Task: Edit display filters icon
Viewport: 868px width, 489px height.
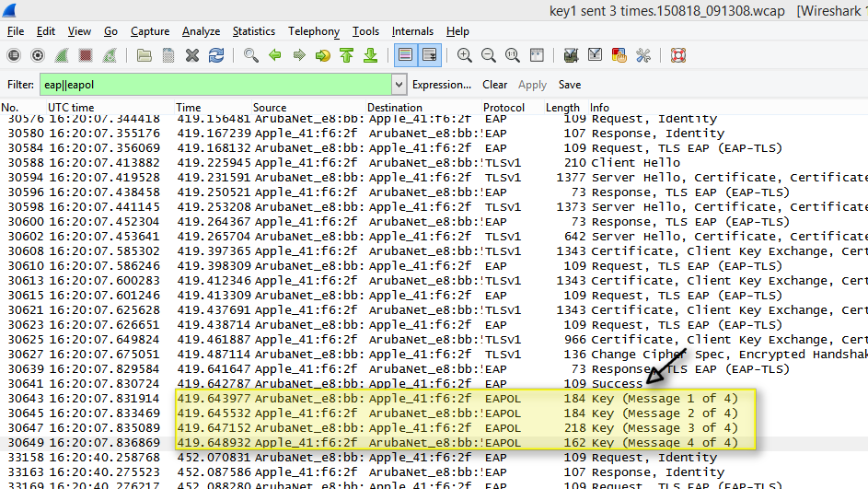Action: [596, 55]
